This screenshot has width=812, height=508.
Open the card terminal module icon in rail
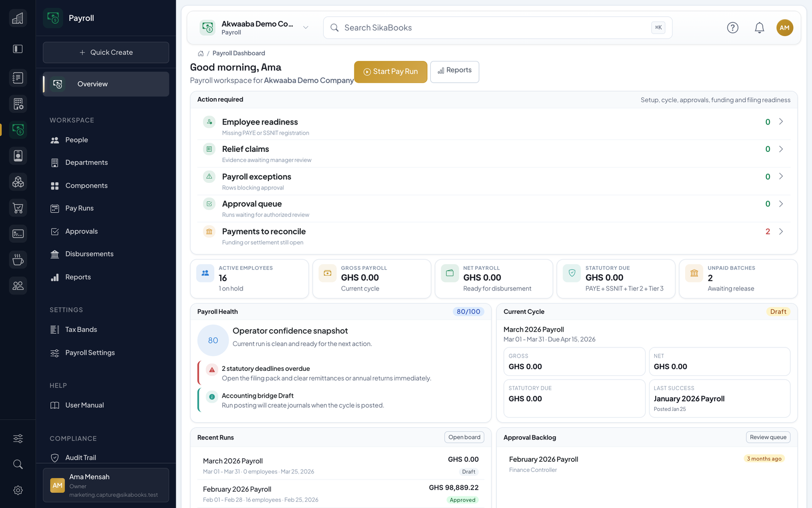[18, 234]
